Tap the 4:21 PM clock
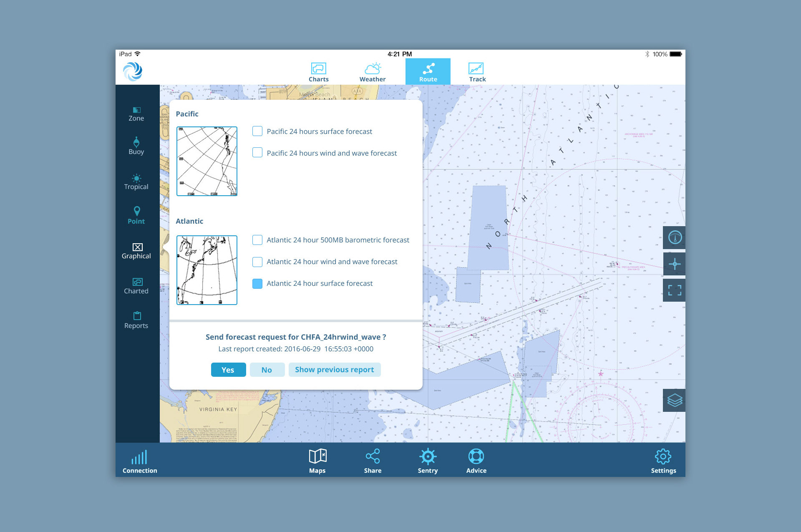The height and width of the screenshot is (532, 801). pos(400,54)
